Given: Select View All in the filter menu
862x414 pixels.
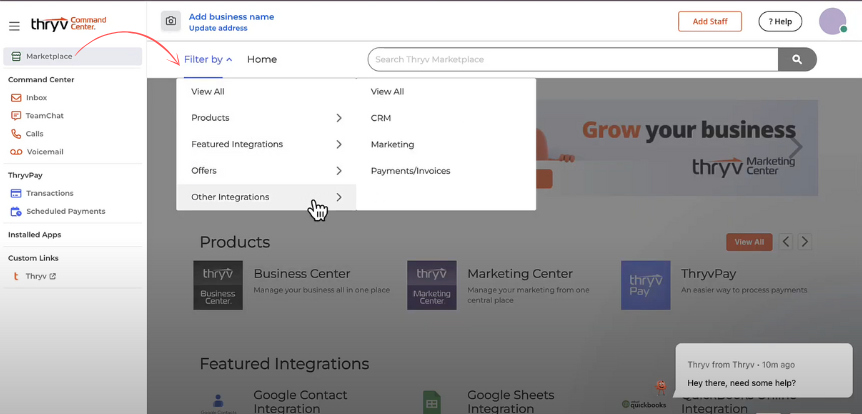Looking at the screenshot, I should pyautogui.click(x=208, y=92).
